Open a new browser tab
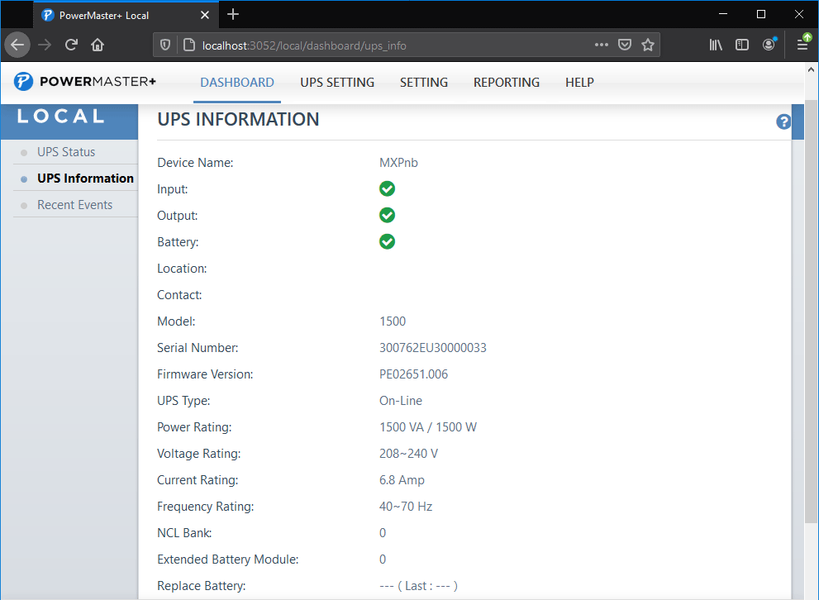Screen dimensions: 819x600 [233, 15]
